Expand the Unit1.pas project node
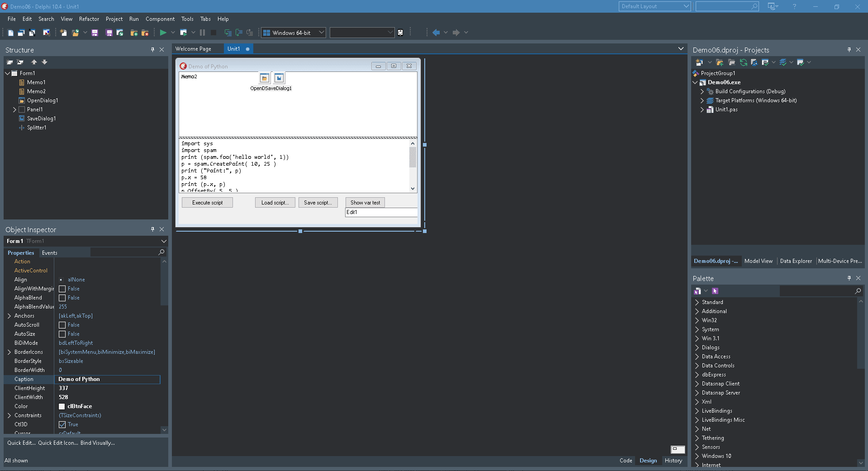Image resolution: width=868 pixels, height=471 pixels. tap(702, 109)
